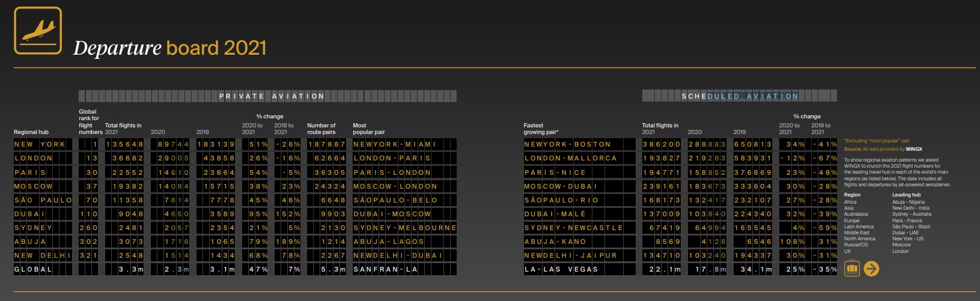Click the Scheduled Aviation header banner

tap(739, 96)
